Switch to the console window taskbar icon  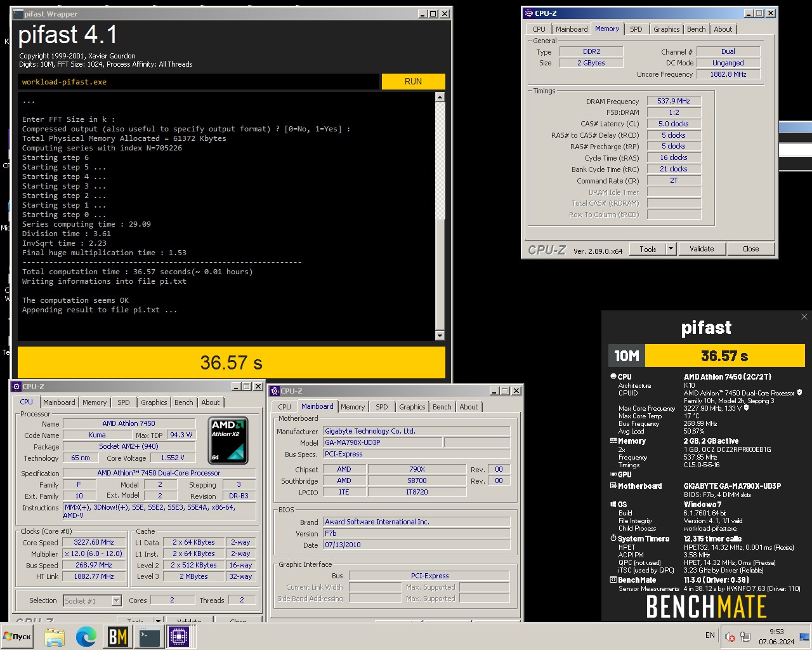(149, 637)
